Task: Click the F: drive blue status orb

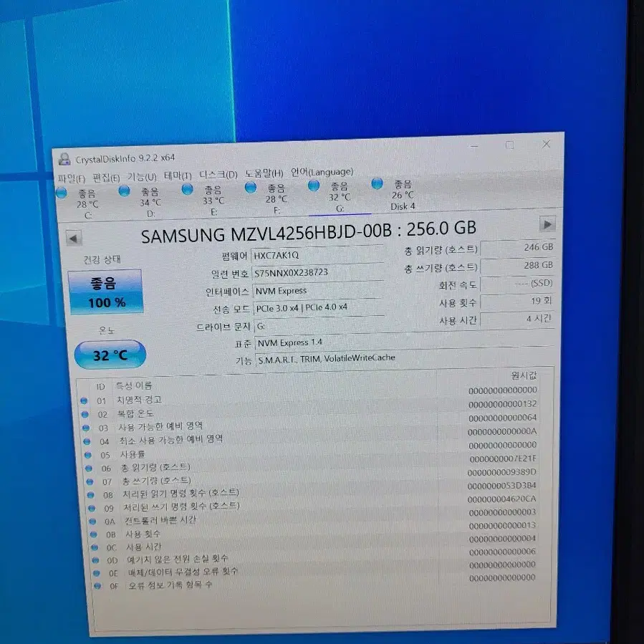Action: [x=251, y=188]
